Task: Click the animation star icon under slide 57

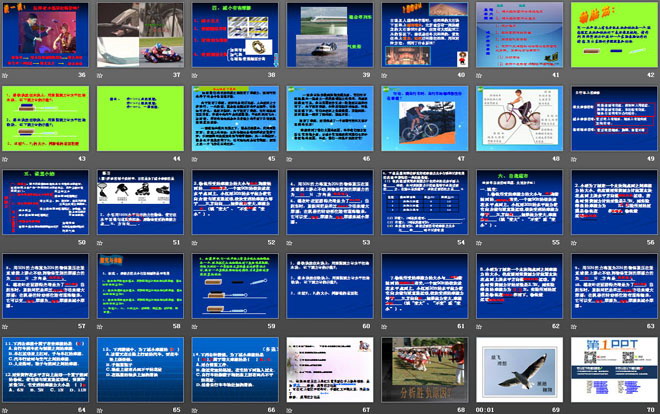Action: point(5,327)
